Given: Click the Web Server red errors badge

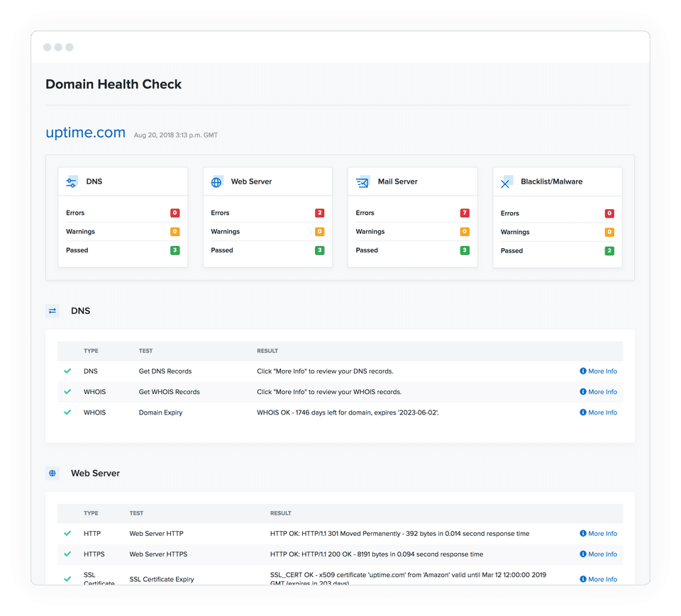Looking at the screenshot, I should coord(320,213).
